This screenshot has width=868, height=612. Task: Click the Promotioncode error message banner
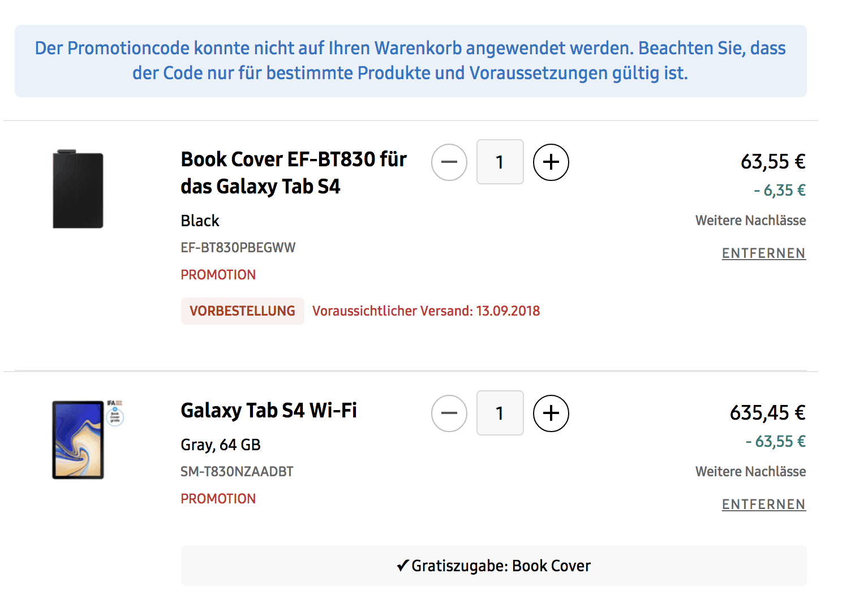411,61
